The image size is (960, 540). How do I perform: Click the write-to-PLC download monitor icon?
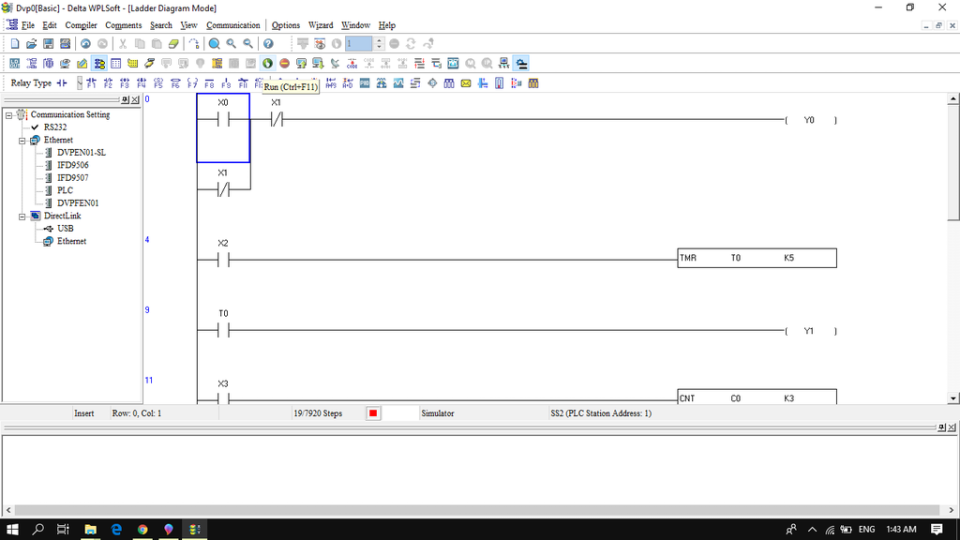click(x=318, y=63)
